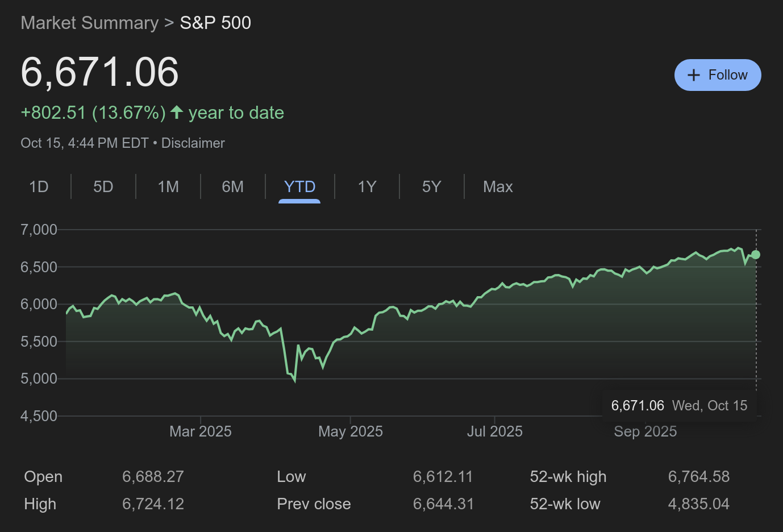783x532 pixels.
Task: Open the Market Summary breadcrumb link
Action: coord(90,23)
